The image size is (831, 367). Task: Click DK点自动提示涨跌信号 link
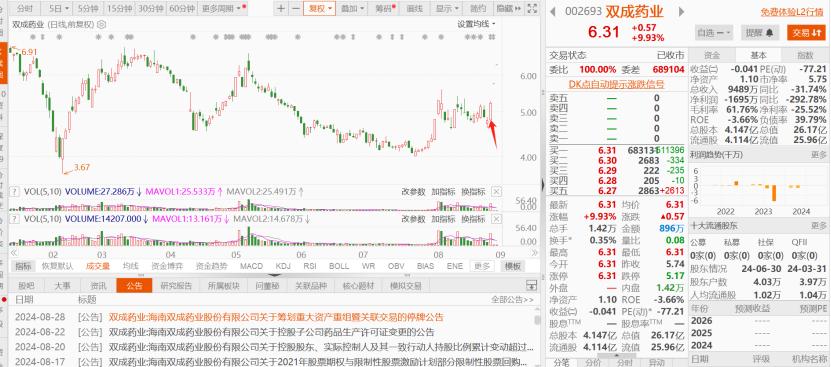pyautogui.click(x=616, y=84)
